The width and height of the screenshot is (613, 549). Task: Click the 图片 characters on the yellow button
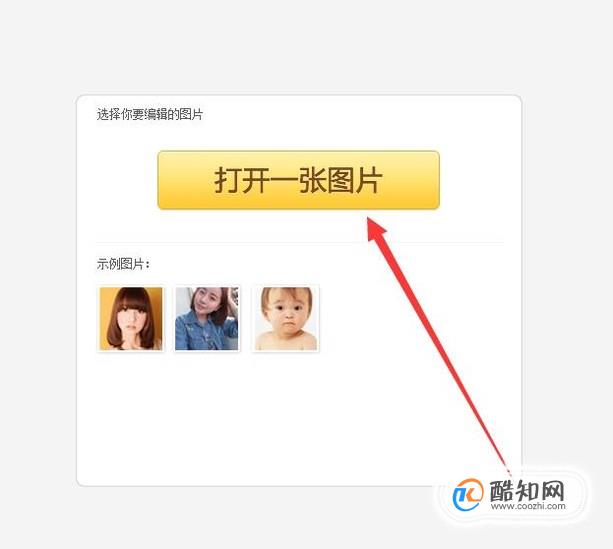354,180
